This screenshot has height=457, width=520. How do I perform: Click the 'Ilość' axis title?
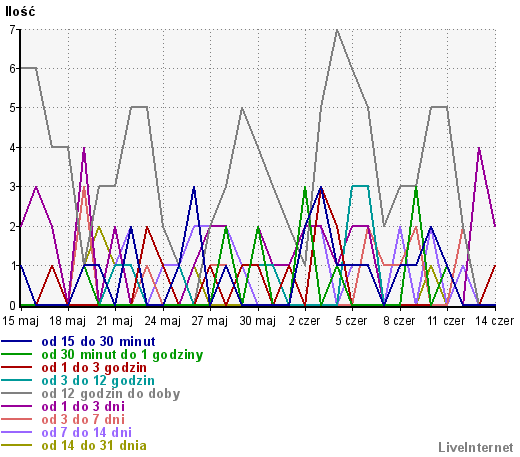point(20,11)
